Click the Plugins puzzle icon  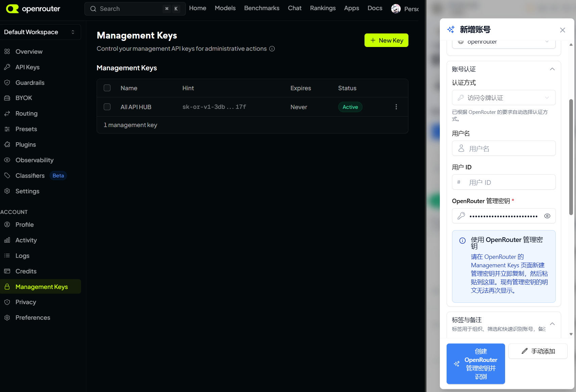pyautogui.click(x=7, y=145)
